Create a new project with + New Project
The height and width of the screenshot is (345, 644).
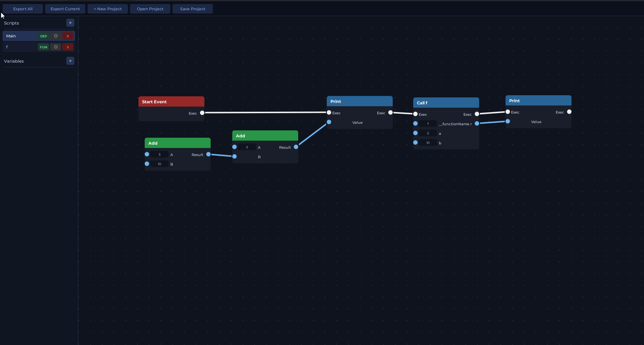click(x=108, y=9)
